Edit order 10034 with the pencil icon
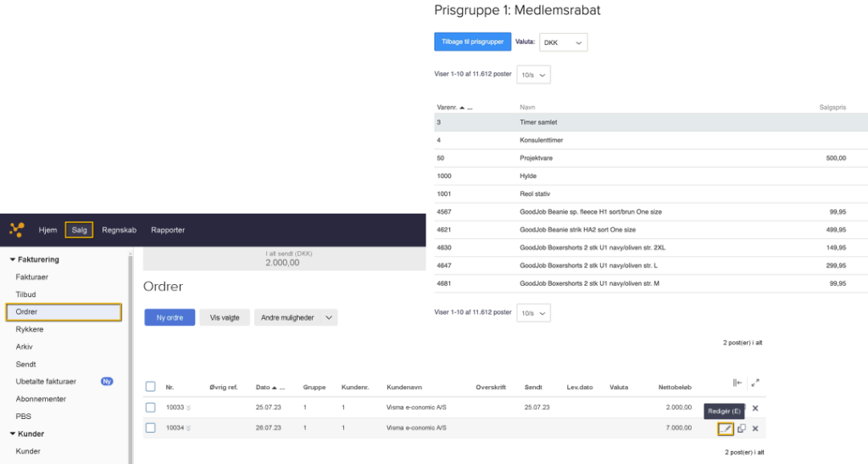 pyautogui.click(x=726, y=428)
